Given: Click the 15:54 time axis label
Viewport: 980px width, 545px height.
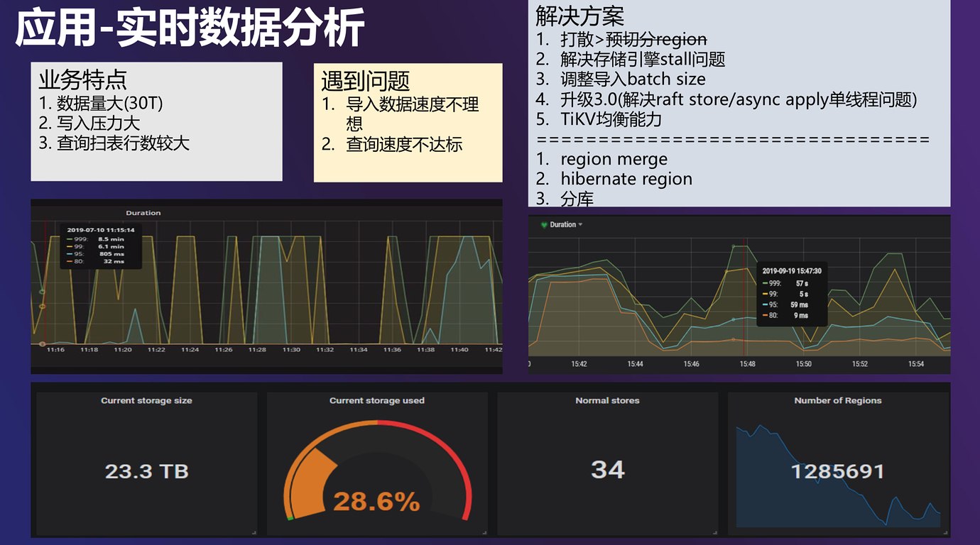Looking at the screenshot, I should (916, 364).
